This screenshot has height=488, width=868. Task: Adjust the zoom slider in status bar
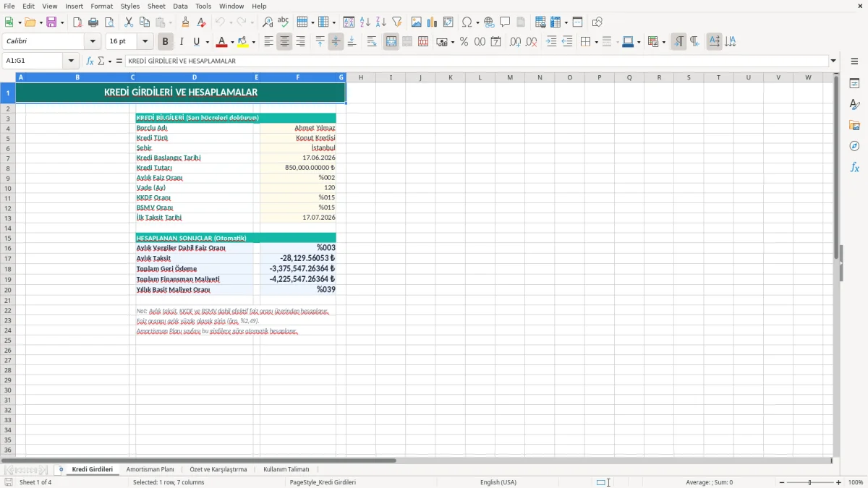809,482
